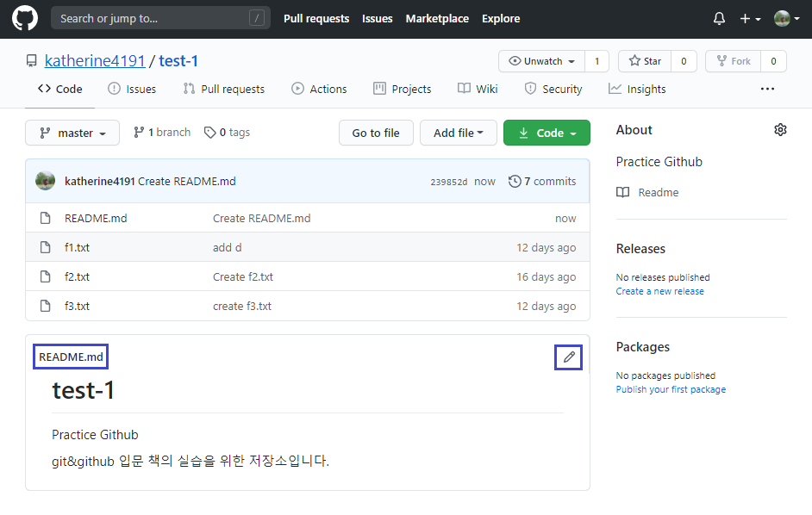
Task: Open the repository Pull requests tab
Action: pyautogui.click(x=224, y=89)
